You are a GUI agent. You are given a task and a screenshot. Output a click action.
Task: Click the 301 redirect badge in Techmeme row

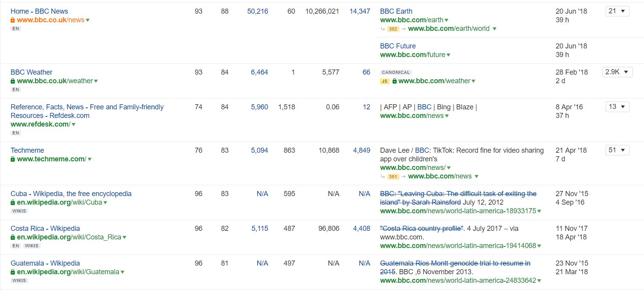tap(393, 177)
